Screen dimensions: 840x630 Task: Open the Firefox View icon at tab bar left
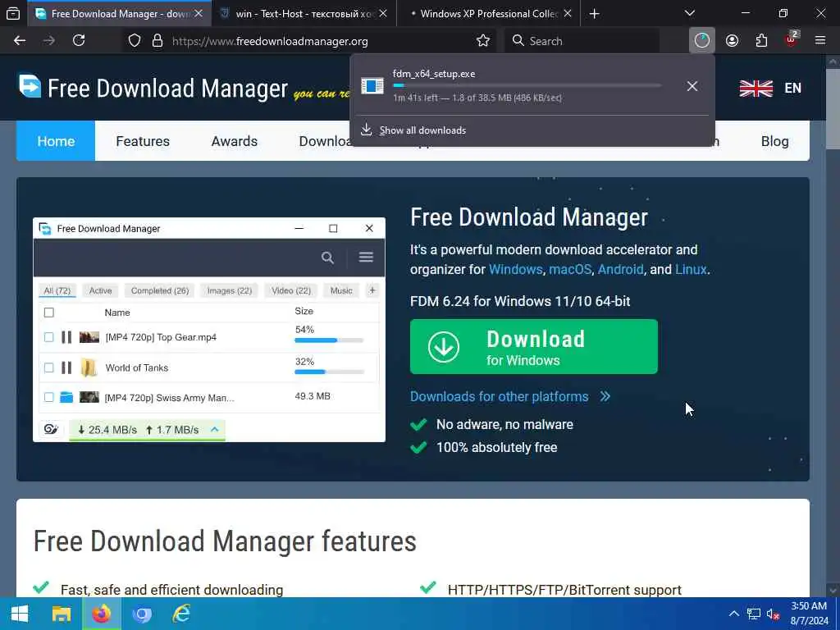tap(13, 14)
